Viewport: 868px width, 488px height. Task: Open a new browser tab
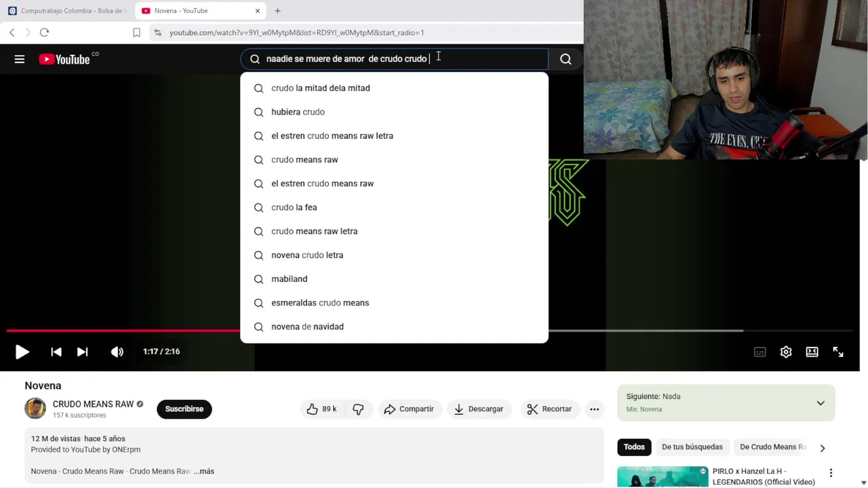click(x=277, y=11)
